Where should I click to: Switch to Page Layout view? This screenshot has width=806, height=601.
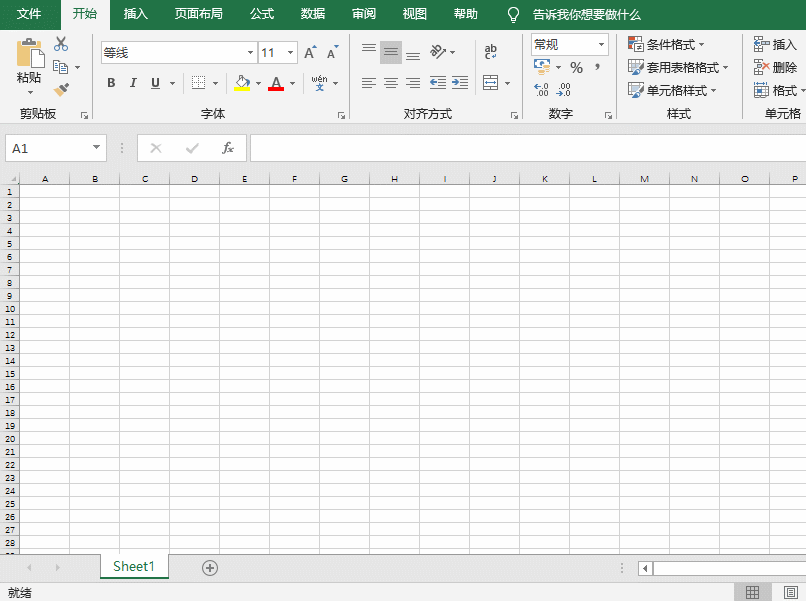[791, 592]
